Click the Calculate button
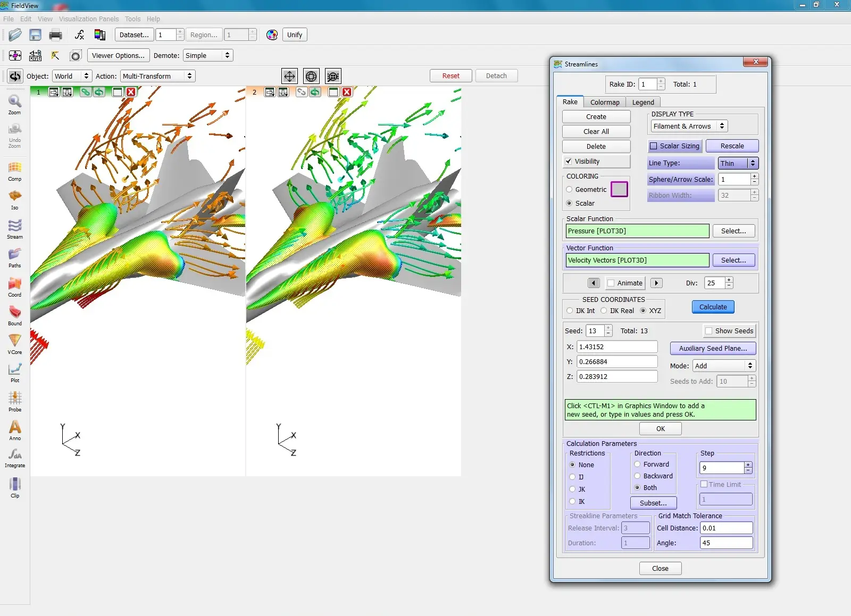Screen dimensions: 851x616 click(x=713, y=307)
